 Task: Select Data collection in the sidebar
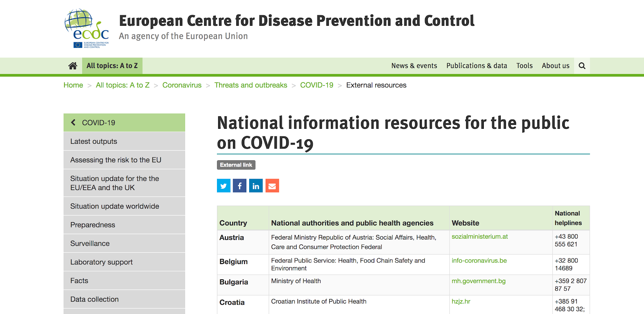pyautogui.click(x=124, y=299)
